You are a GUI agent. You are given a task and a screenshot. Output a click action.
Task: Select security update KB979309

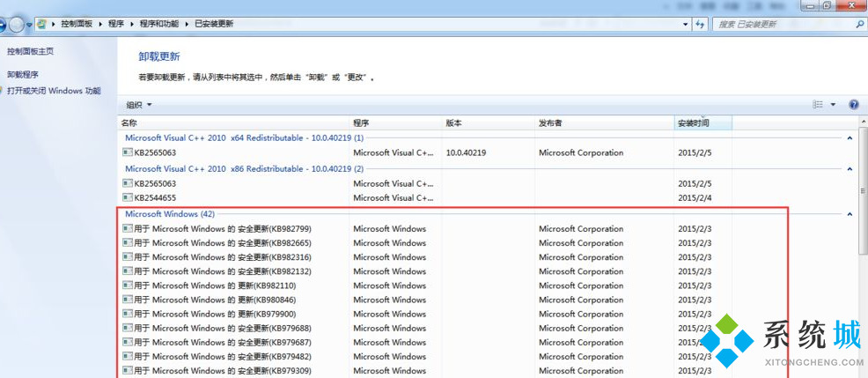pos(426,371)
